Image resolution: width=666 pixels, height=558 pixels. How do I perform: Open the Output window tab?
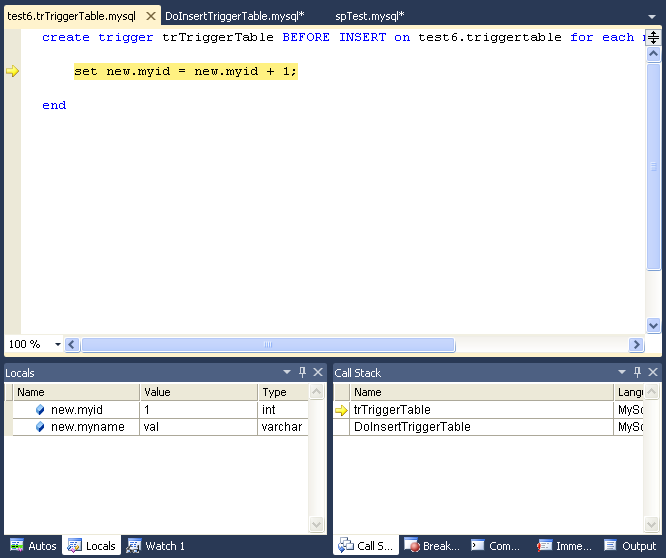coord(630,546)
